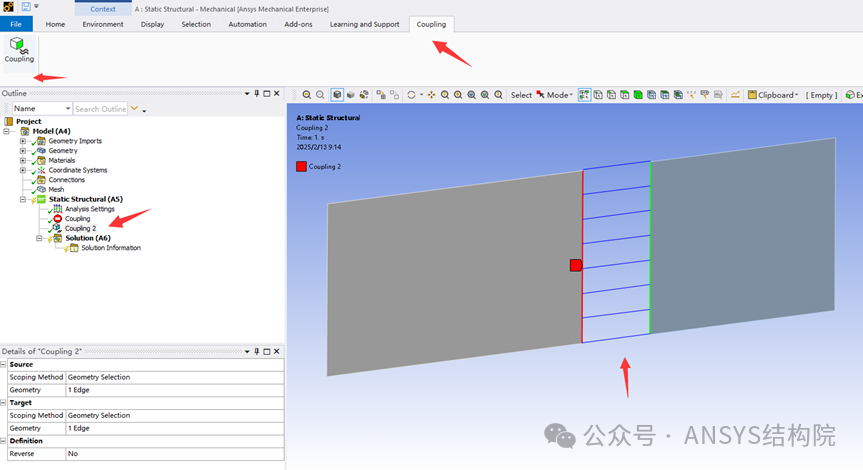The height and width of the screenshot is (470, 863).
Task: Select the Pan tool with four arrows
Action: [x=432, y=95]
